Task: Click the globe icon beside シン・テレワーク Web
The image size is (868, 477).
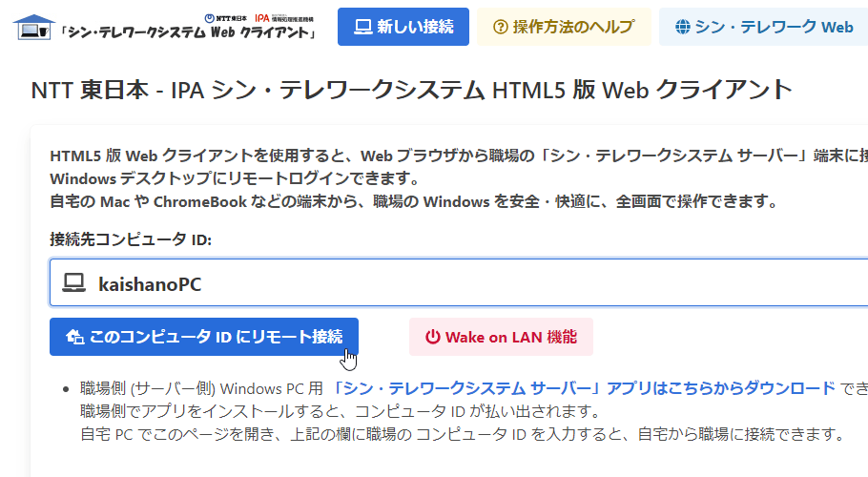Action: point(683,27)
